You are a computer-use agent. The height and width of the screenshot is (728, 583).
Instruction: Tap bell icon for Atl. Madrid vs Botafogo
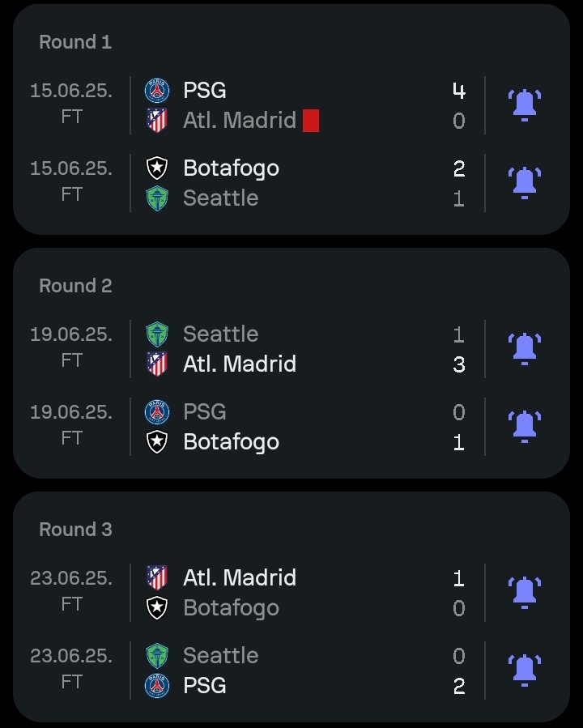(525, 593)
